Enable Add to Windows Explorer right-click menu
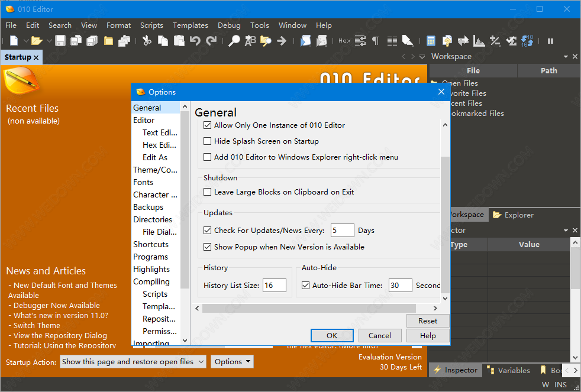The height and width of the screenshot is (392, 581). click(x=208, y=157)
